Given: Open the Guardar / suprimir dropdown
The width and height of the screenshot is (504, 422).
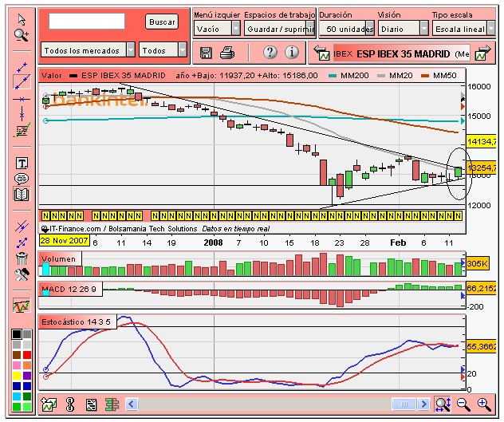Looking at the screenshot, I should tap(279, 29).
